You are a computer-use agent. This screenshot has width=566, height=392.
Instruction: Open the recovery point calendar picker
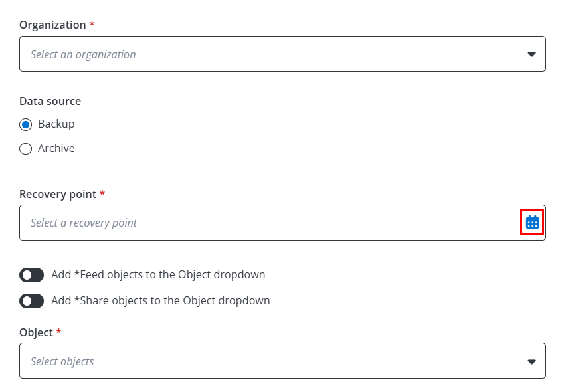[532, 223]
